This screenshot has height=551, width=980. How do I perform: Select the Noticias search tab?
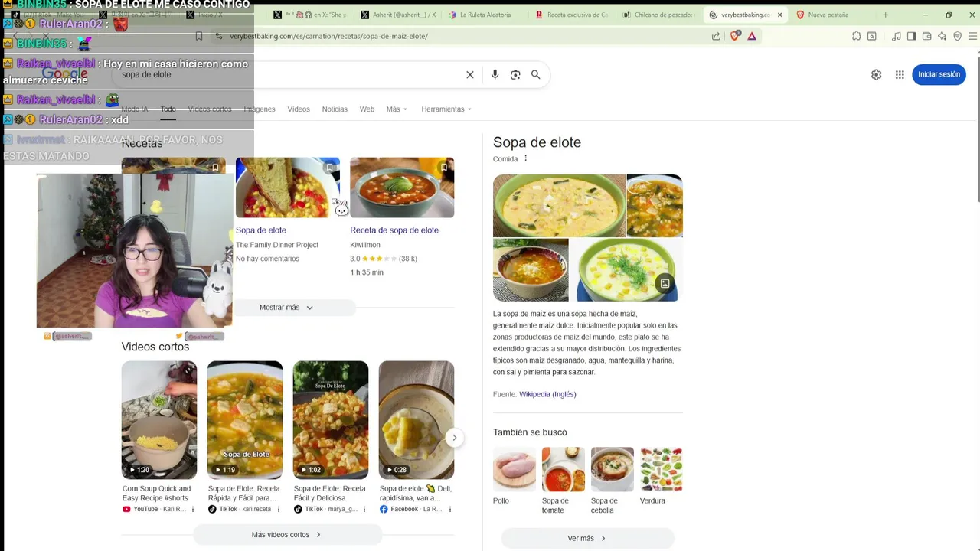(335, 109)
